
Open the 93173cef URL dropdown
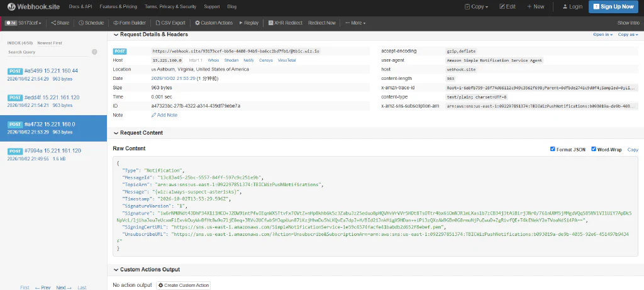(24, 23)
